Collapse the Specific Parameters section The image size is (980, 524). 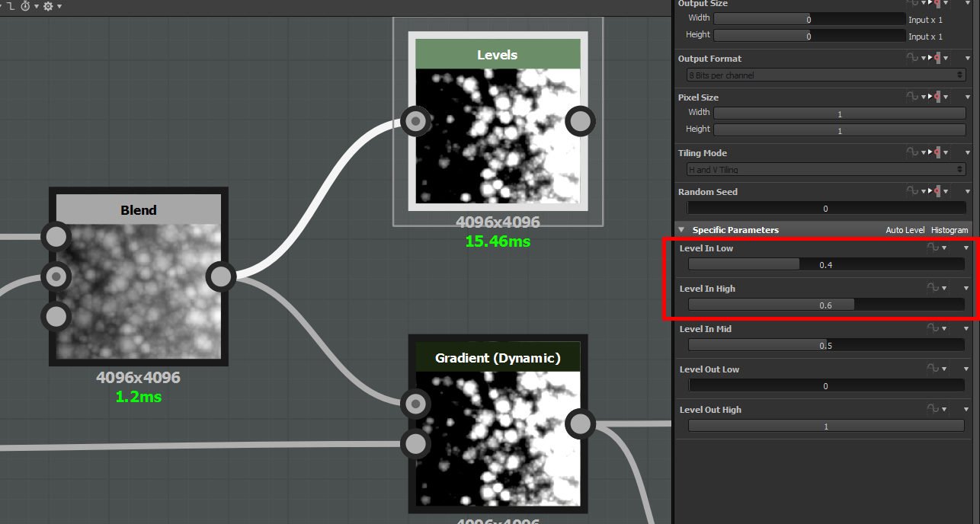pos(681,229)
